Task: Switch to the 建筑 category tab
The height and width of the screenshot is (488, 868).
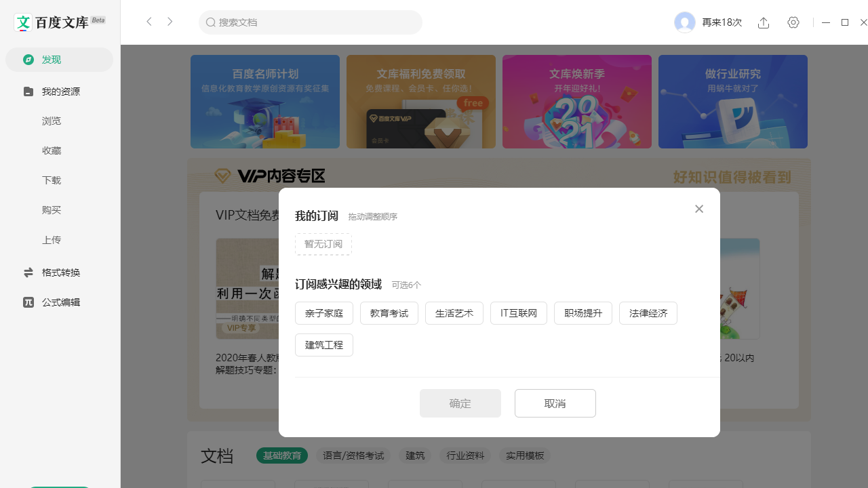Action: tap(415, 455)
